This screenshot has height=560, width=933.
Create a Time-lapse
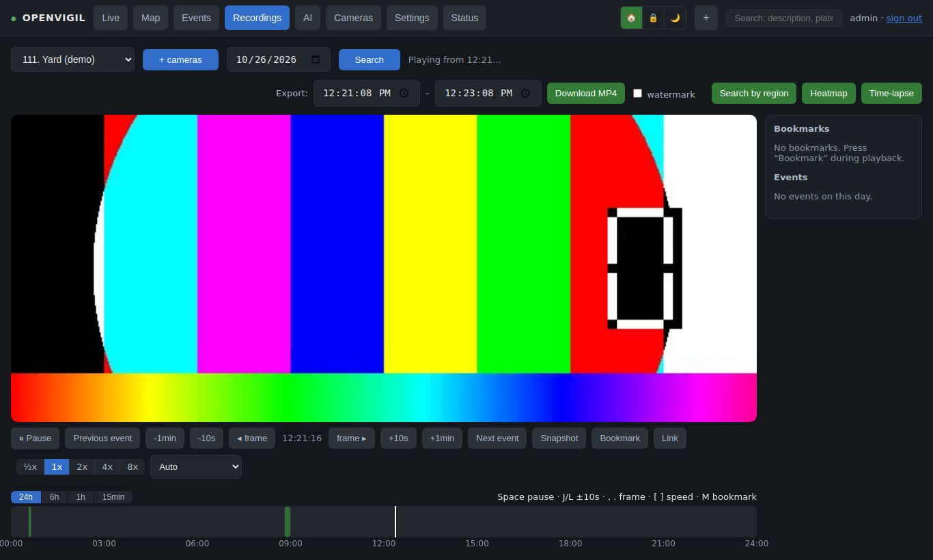click(x=891, y=93)
